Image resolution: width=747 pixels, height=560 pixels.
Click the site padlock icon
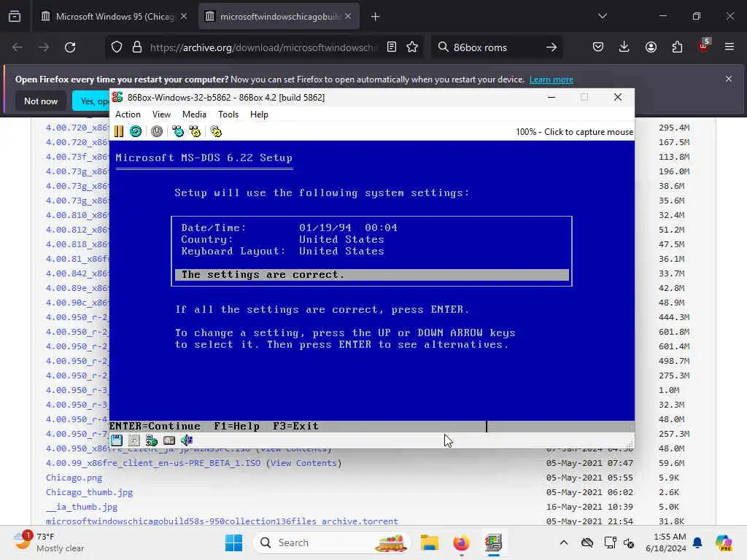[136, 47]
